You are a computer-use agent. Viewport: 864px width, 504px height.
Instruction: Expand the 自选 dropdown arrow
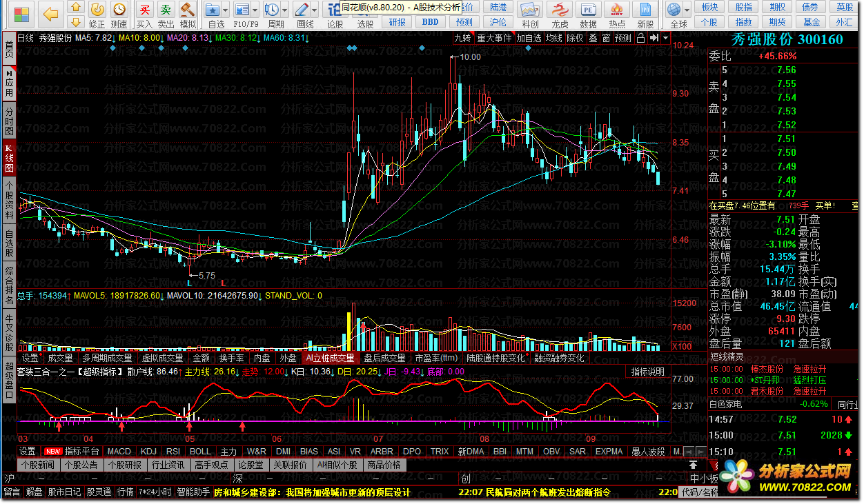pos(224,11)
